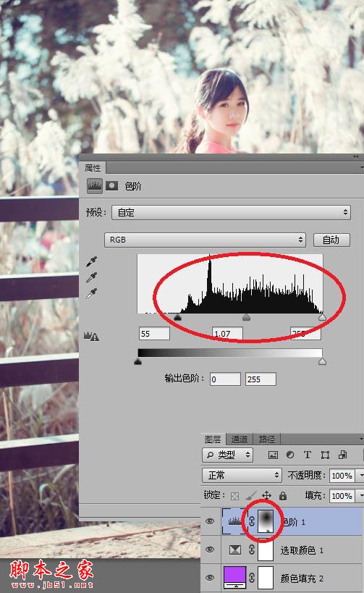Open the 不透明度 opacity slider arrow
The height and width of the screenshot is (593, 364).
tap(360, 475)
